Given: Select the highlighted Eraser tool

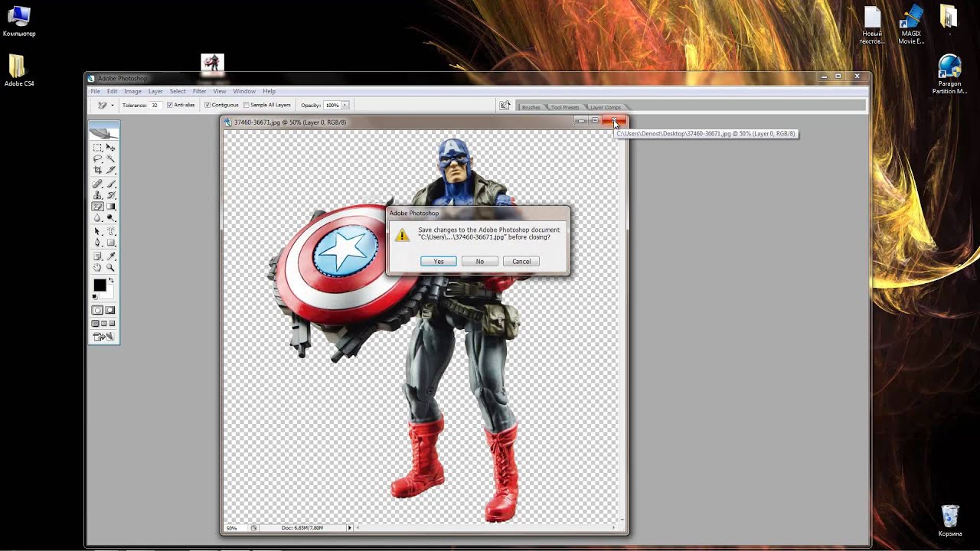Looking at the screenshot, I should click(x=97, y=207).
